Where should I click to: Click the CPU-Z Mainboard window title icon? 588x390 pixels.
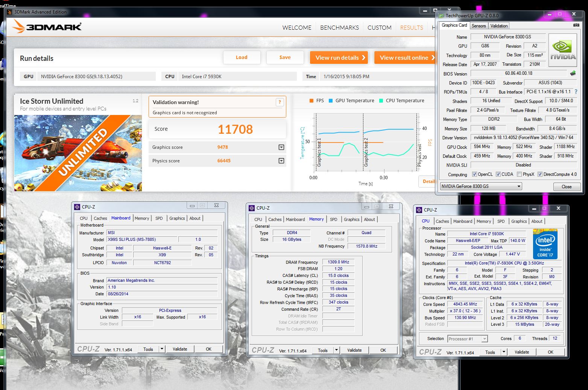(x=77, y=207)
